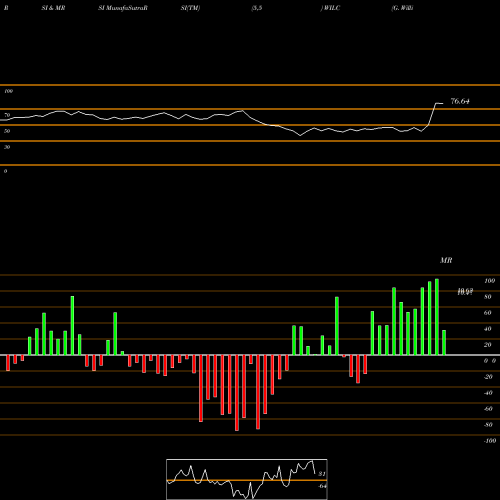The height and width of the screenshot is (500, 500).
Task: Click the MR axis label 80
Action: [x=488, y=297]
